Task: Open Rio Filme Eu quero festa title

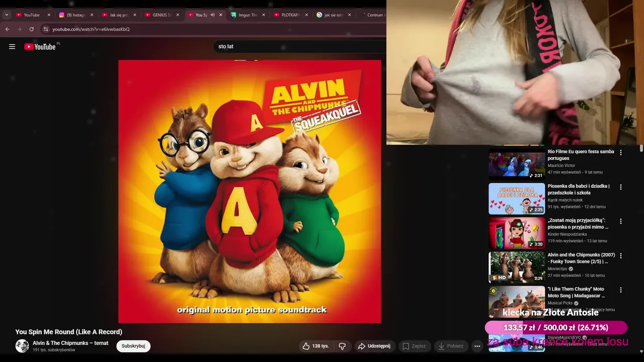Action: (581, 155)
